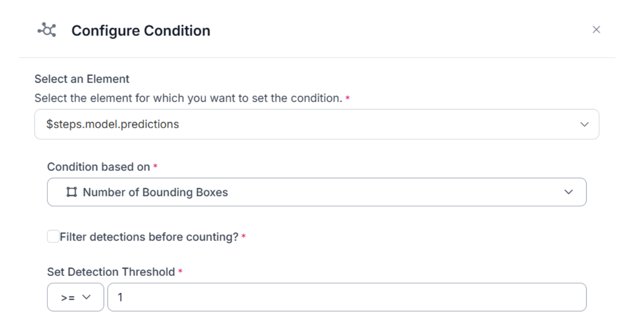Click the bounding box icon in the condition dropdown
The height and width of the screenshot is (328, 644).
click(72, 192)
